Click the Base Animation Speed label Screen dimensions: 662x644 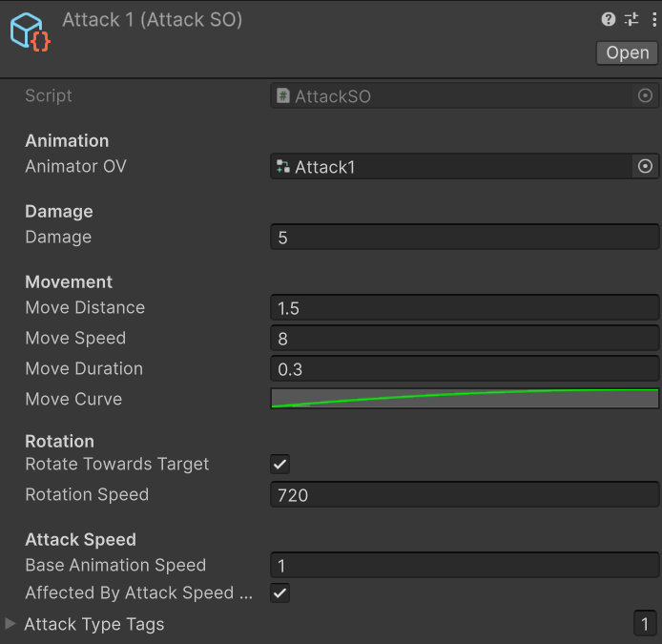115,565
